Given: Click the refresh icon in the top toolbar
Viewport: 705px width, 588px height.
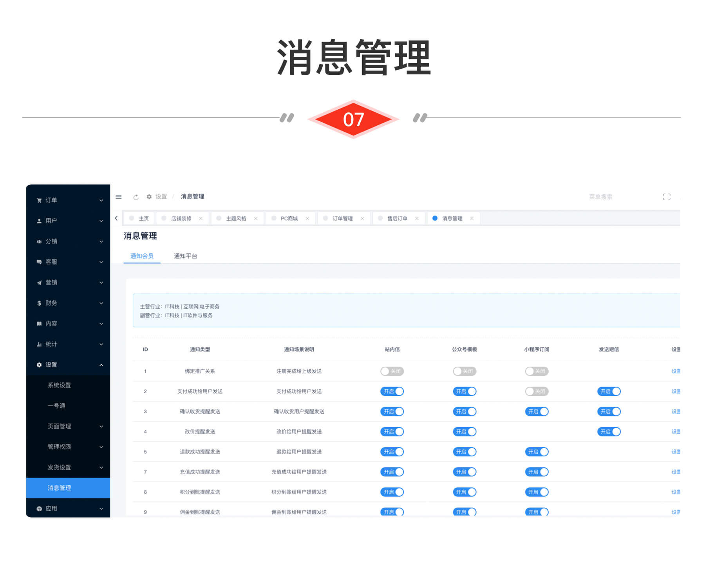Looking at the screenshot, I should tap(136, 197).
